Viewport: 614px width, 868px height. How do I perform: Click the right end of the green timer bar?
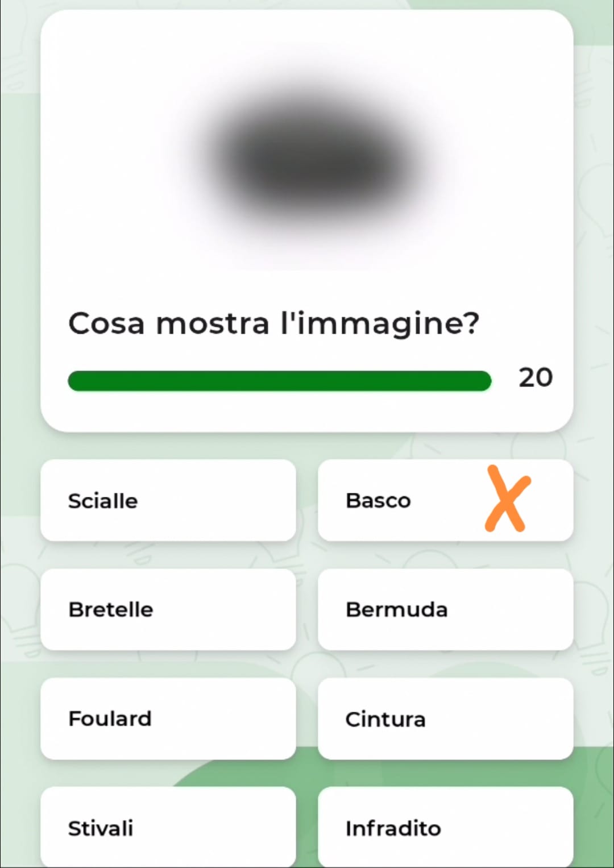pos(483,381)
